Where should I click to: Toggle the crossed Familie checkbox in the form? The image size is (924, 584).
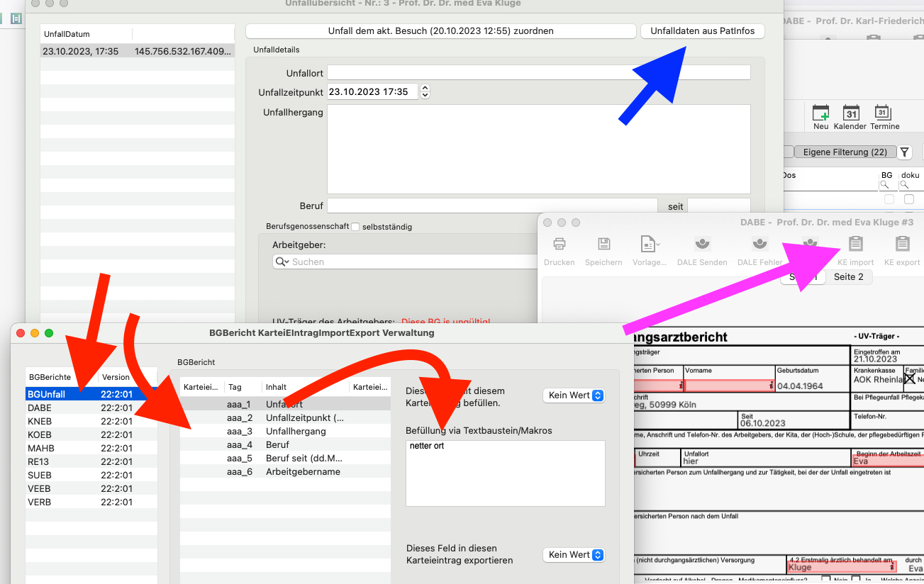coord(909,379)
